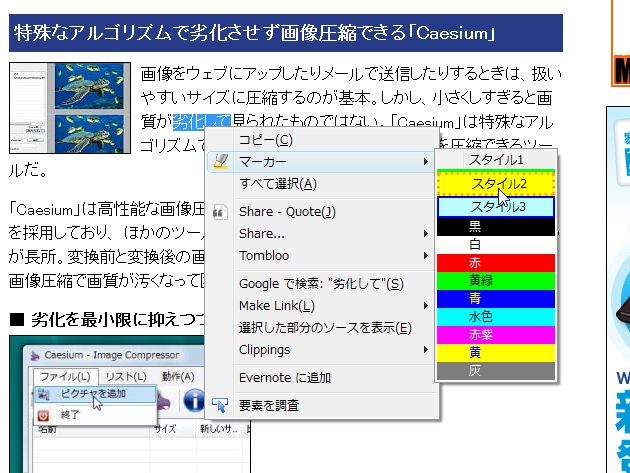Screen dimensions: 630x473
Task: Choose コピー(C) from the context menu
Action: click(x=321, y=140)
